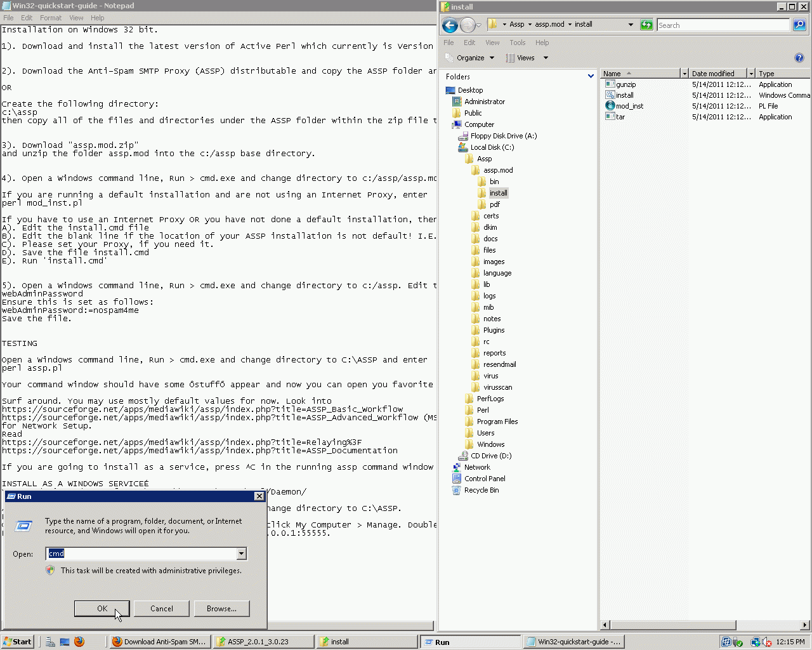Click Browse... in the Run dialog
Viewport: 812px width, 650px height.
(221, 609)
